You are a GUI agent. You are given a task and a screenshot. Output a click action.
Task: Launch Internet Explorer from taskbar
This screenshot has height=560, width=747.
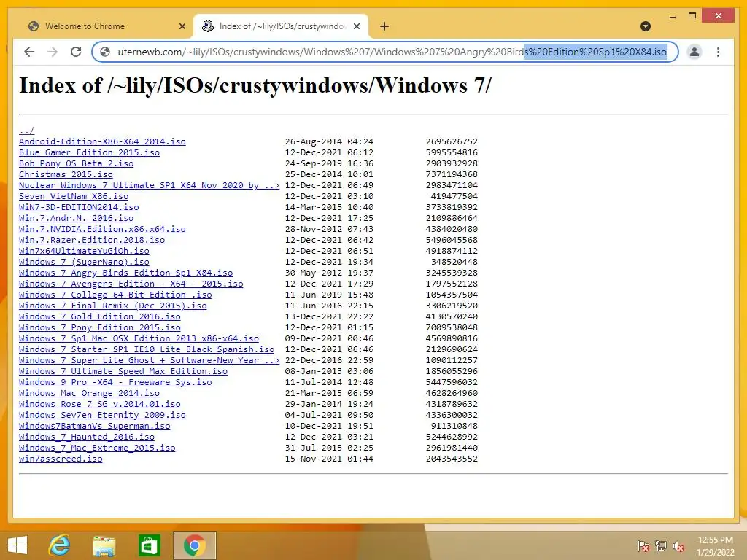point(59,545)
